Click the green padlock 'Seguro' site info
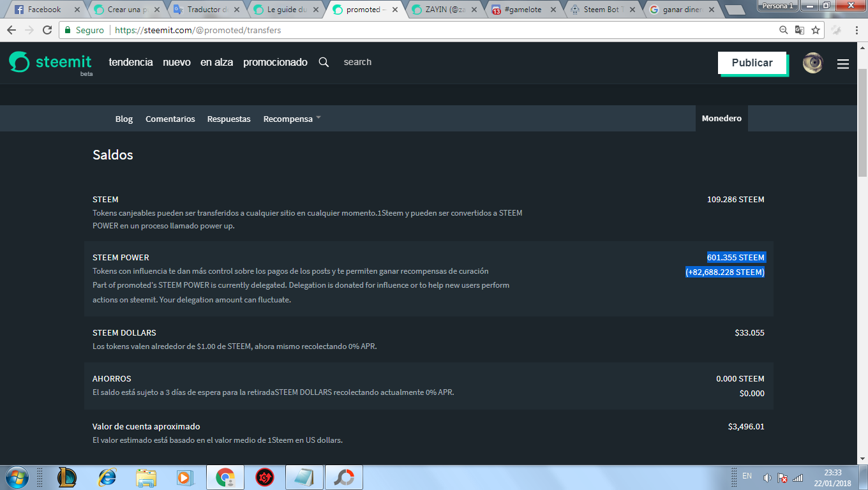 pyautogui.click(x=84, y=30)
